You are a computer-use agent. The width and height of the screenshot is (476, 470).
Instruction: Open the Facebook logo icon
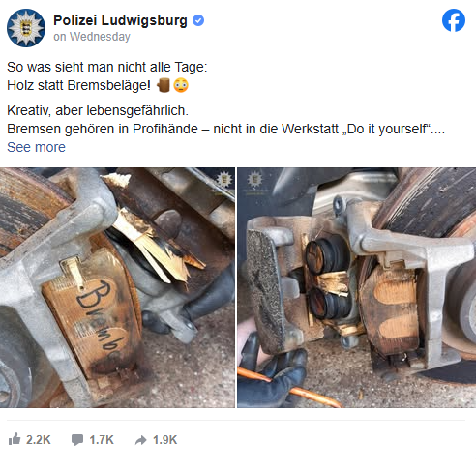[454, 20]
